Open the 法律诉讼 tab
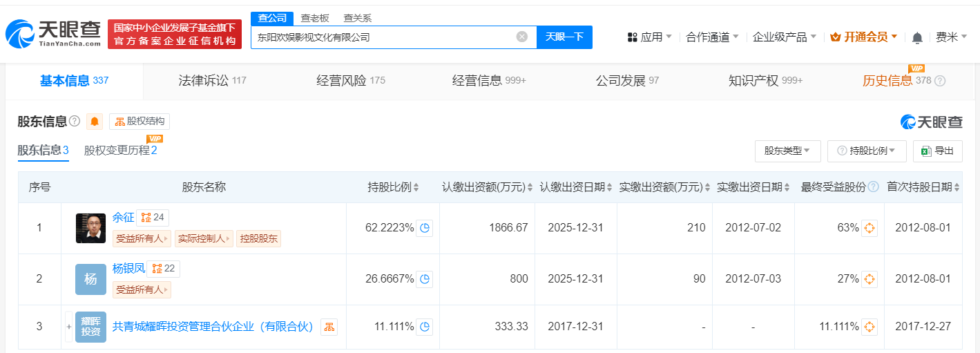 click(x=212, y=81)
